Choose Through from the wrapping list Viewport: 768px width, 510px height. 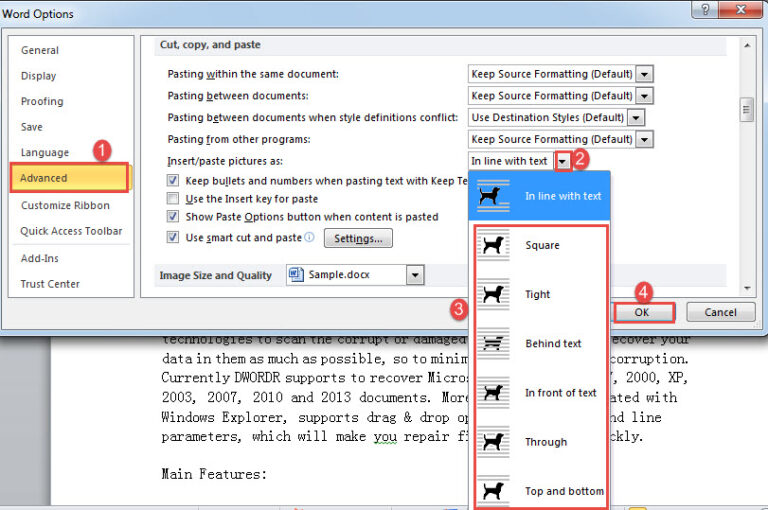pyautogui.click(x=541, y=441)
